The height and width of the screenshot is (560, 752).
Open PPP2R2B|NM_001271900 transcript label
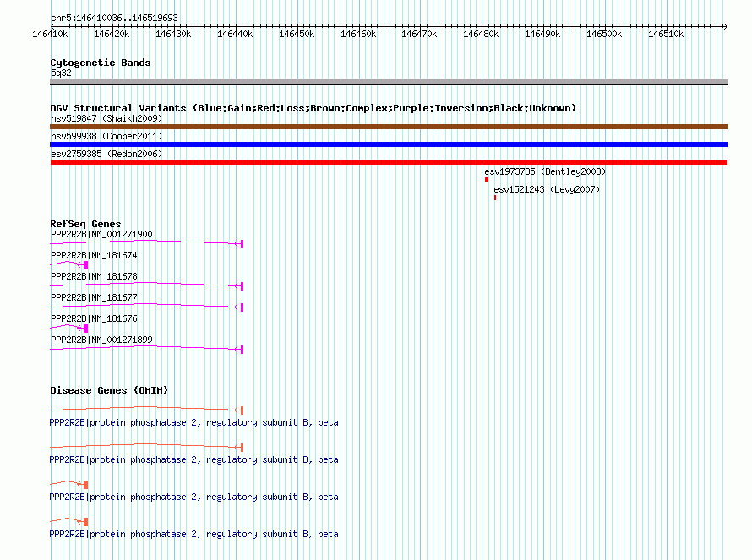[101, 234]
